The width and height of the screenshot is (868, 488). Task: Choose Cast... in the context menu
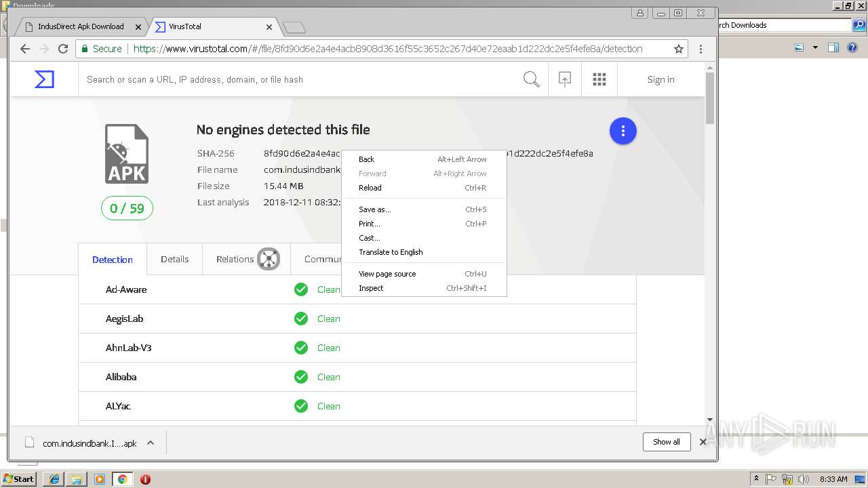[x=424, y=238]
